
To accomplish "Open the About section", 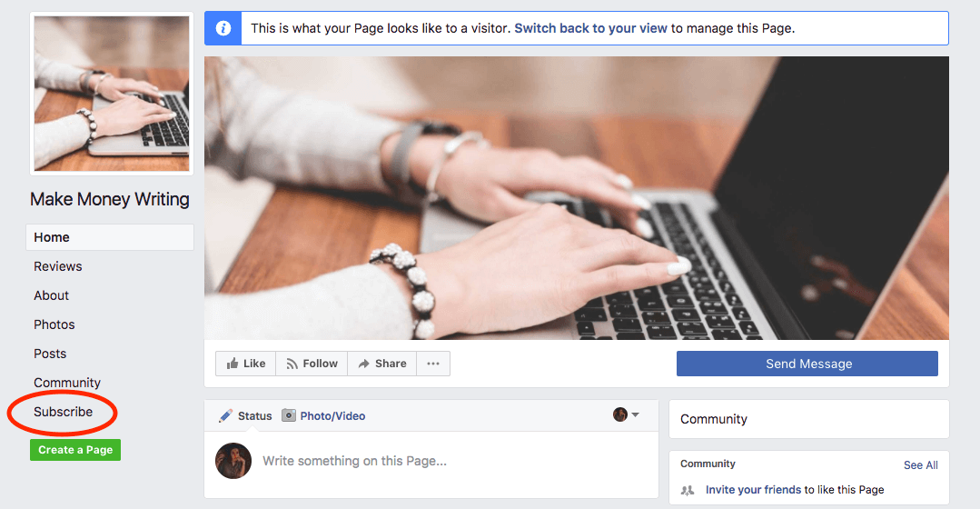I will point(51,295).
